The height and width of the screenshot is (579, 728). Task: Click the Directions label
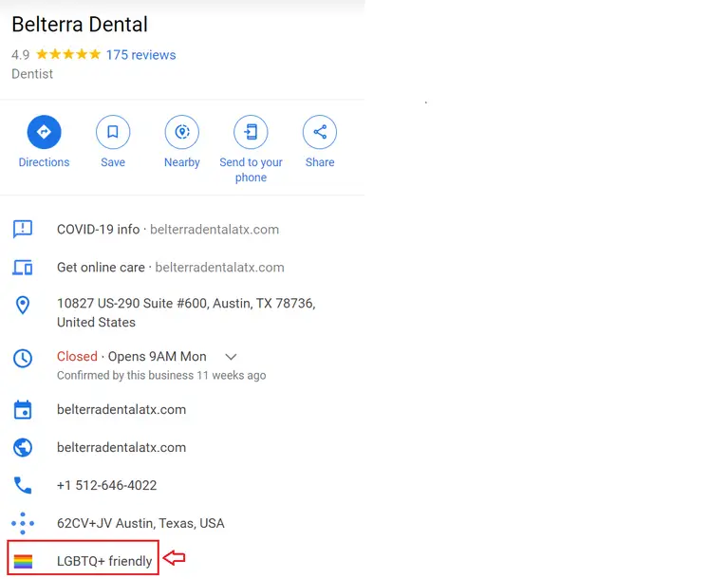[x=44, y=162]
